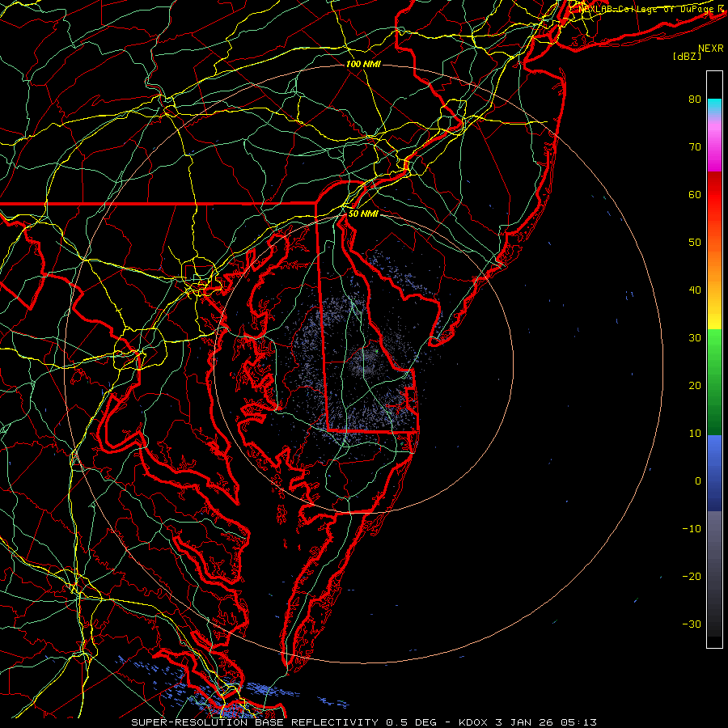
Task: Click the 05:13 timestamp in the caption
Action: point(578,722)
